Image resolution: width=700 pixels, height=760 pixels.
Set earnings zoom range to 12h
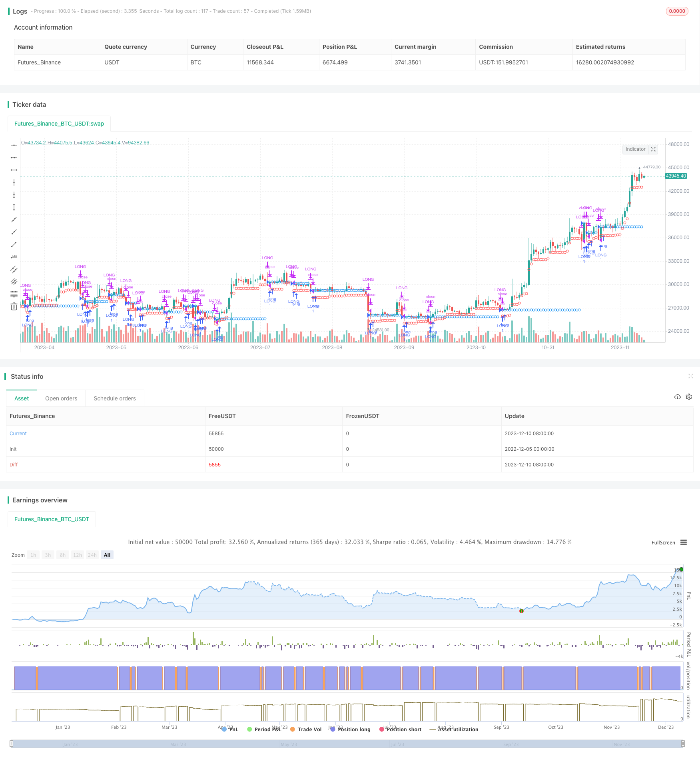pos(78,555)
